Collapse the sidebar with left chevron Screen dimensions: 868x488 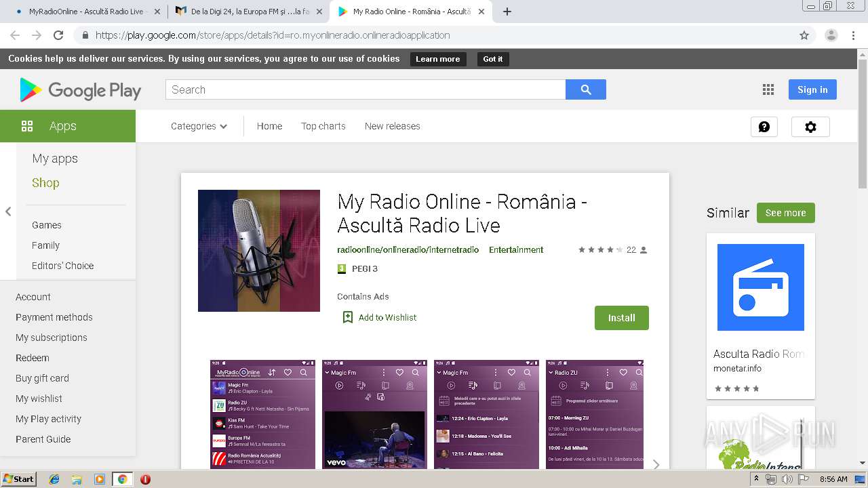(x=8, y=211)
